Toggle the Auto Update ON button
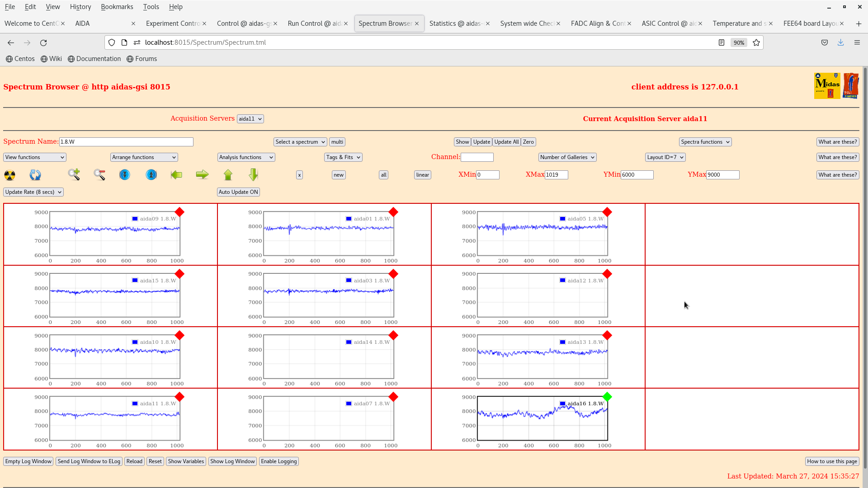The width and height of the screenshot is (868, 488). [238, 192]
